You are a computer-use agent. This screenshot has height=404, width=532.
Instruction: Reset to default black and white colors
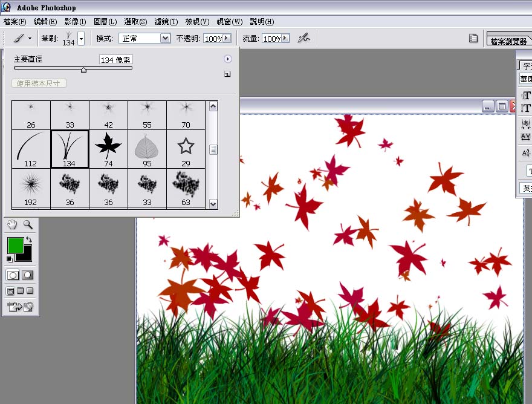(x=9, y=259)
